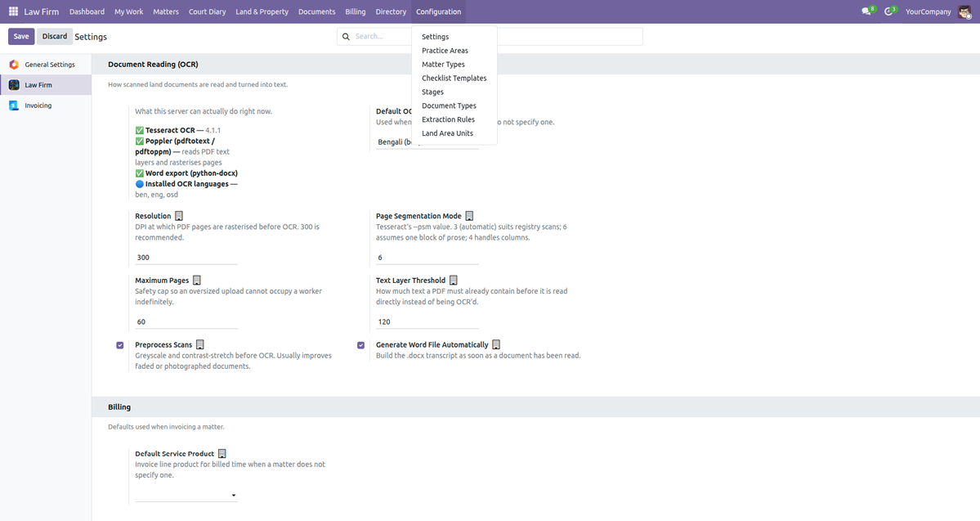Edit the Maximum Pages value 60
This screenshot has width=980, height=521.
pos(186,321)
